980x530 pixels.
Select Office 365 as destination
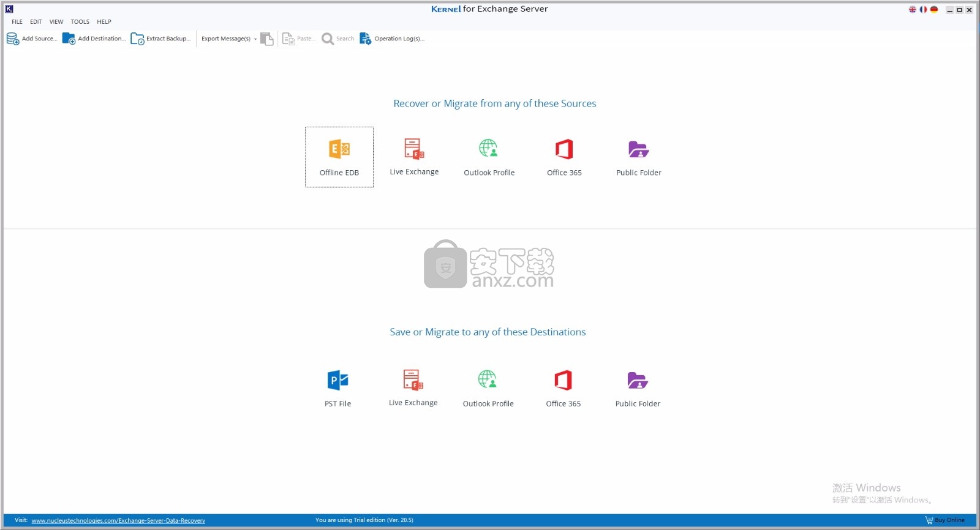point(563,389)
